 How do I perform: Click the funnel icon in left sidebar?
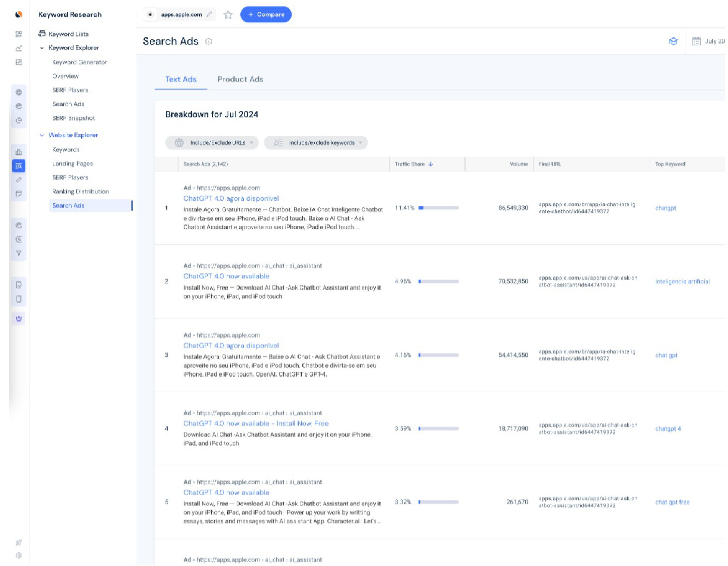tap(19, 253)
